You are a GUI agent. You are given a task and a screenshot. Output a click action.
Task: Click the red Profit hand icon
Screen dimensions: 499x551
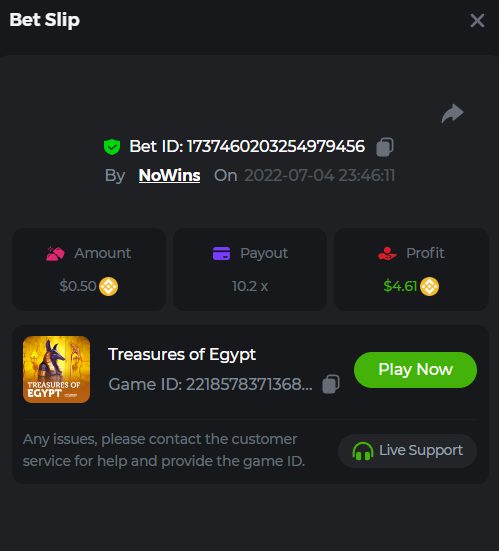(387, 253)
